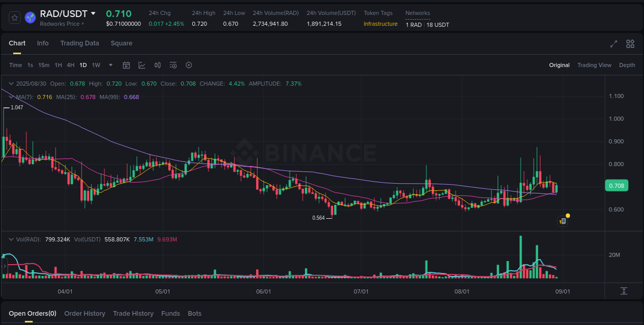Collapse the OHLC info row chevron

(x=11, y=83)
